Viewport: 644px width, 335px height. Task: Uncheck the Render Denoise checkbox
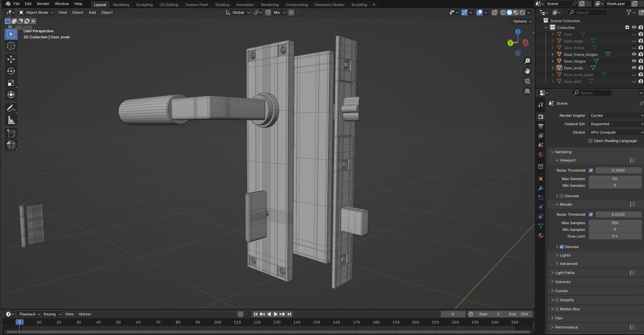tap(562, 247)
